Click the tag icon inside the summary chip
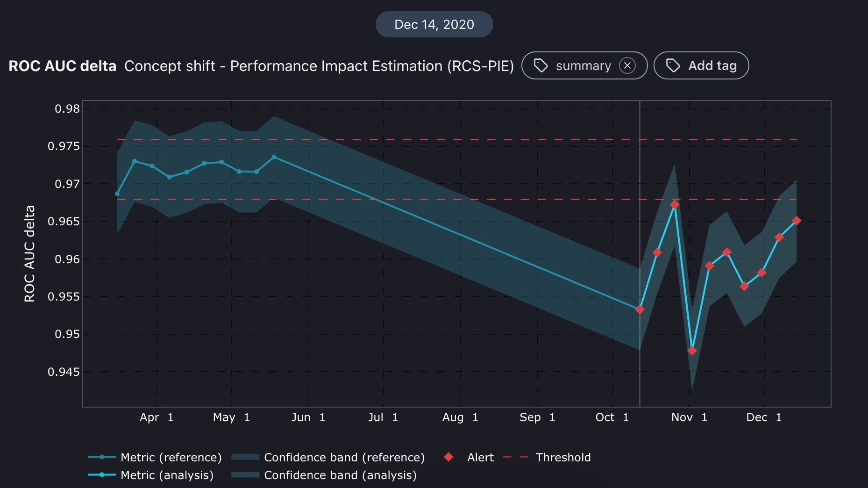The width and height of the screenshot is (868, 488). pos(541,66)
